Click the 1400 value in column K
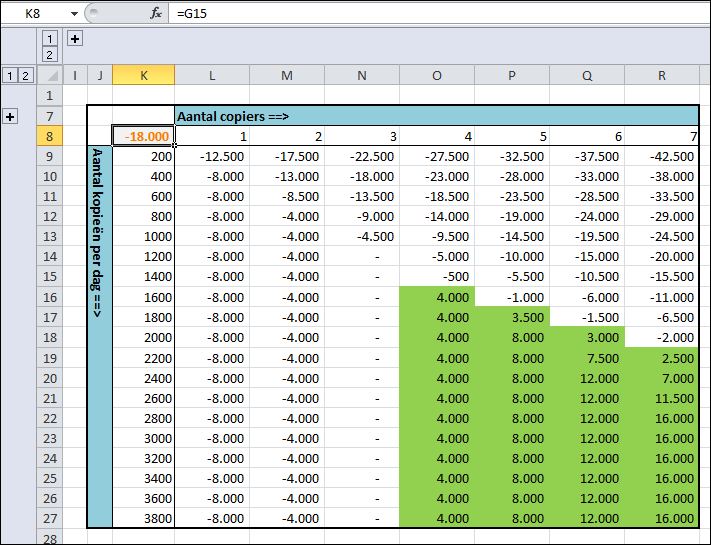This screenshot has width=711, height=545. coord(143,277)
